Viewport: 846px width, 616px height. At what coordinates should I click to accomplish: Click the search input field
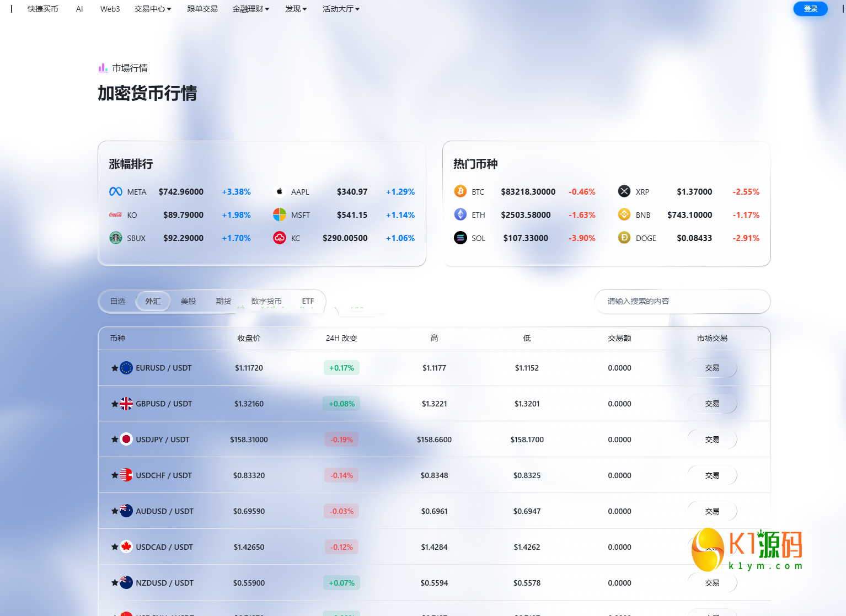682,301
